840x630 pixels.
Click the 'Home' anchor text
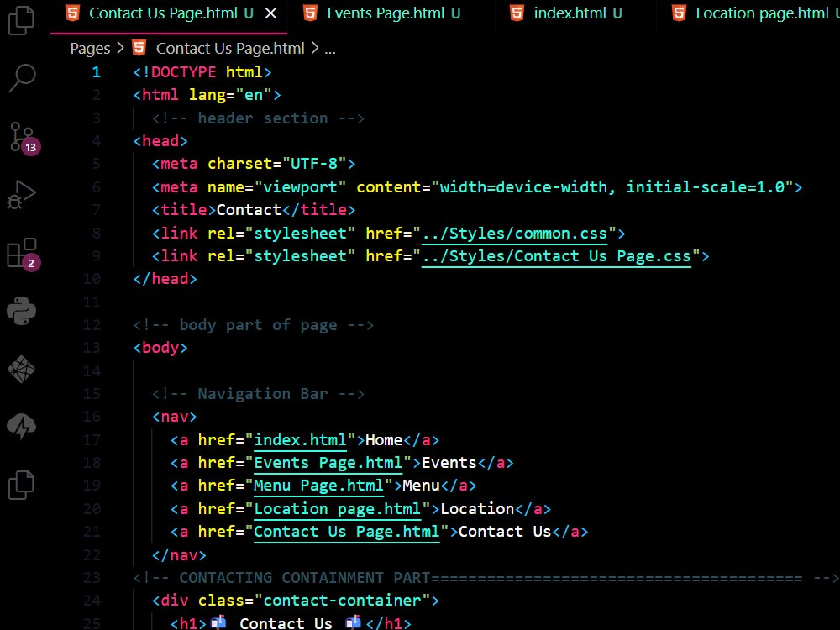pos(384,440)
